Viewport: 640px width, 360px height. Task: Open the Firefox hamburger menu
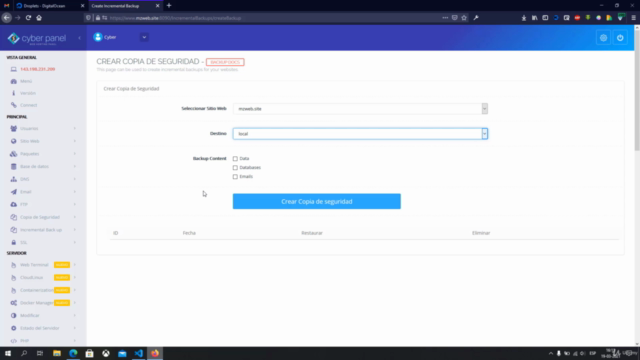pos(633,18)
